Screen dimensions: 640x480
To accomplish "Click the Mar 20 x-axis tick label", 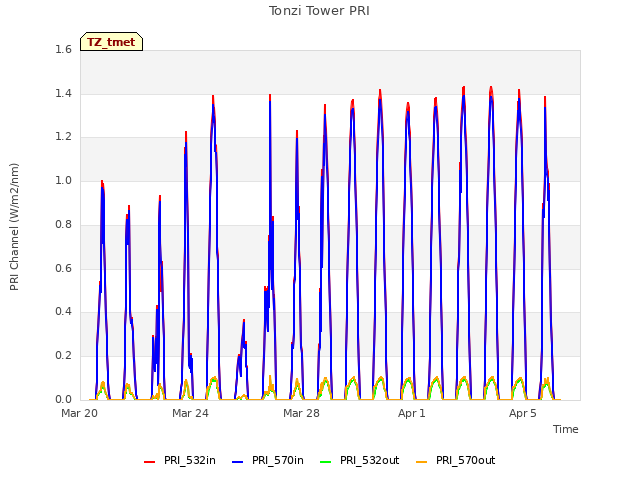I will coord(80,413).
